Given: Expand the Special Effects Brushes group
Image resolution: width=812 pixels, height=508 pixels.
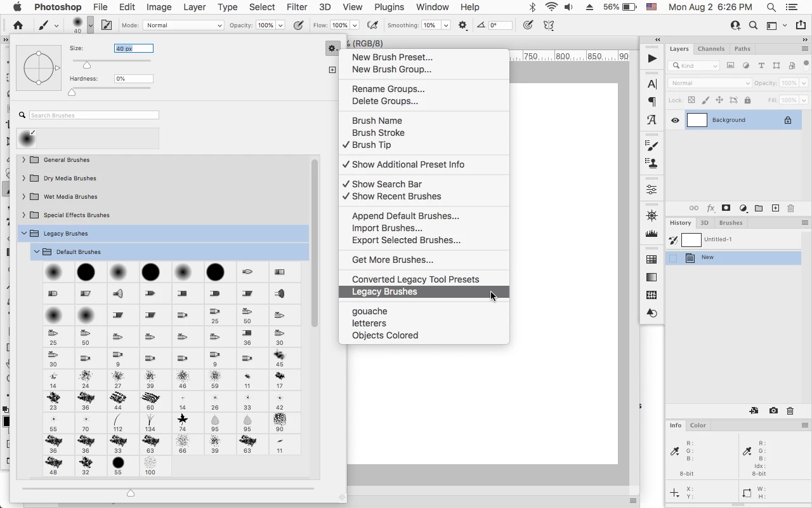Looking at the screenshot, I should tap(24, 215).
